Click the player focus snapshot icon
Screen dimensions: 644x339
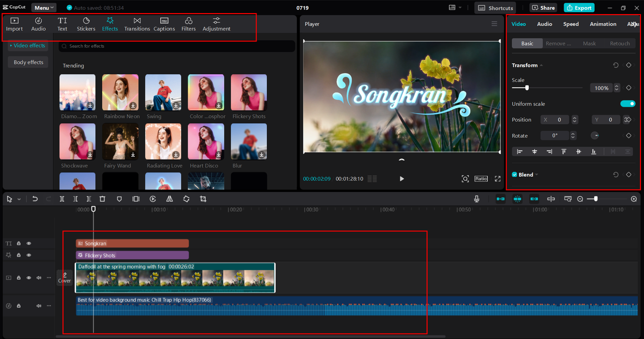click(465, 179)
